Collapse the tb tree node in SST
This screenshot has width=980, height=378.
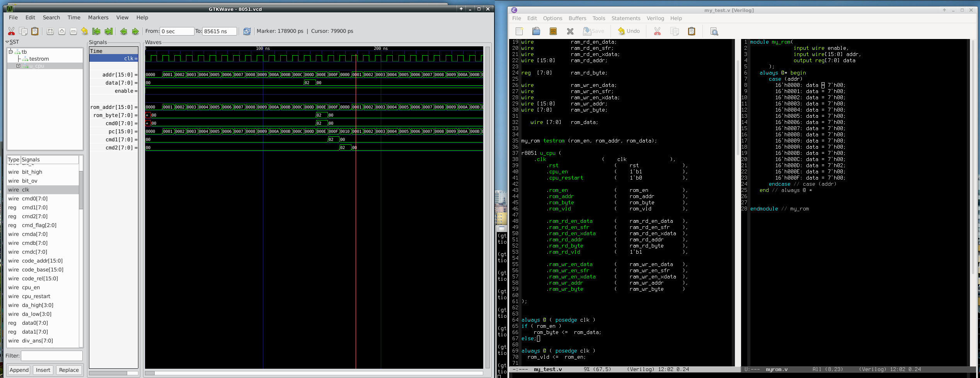[x=11, y=51]
